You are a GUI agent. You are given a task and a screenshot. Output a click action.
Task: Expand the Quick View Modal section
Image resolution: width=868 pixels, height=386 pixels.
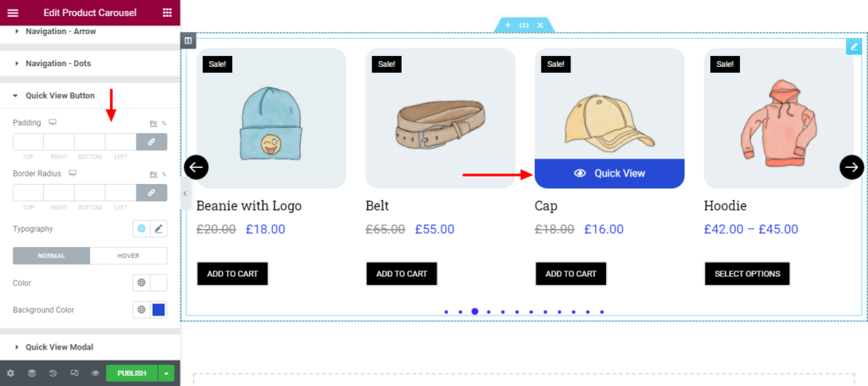(x=59, y=347)
